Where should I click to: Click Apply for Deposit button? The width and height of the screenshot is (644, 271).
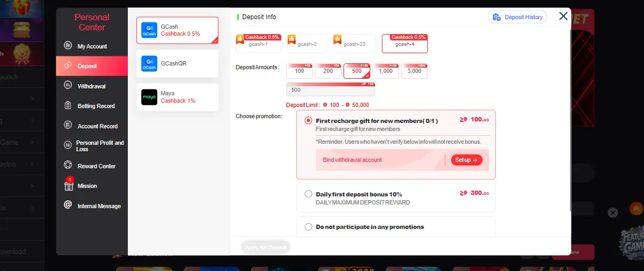(265, 248)
